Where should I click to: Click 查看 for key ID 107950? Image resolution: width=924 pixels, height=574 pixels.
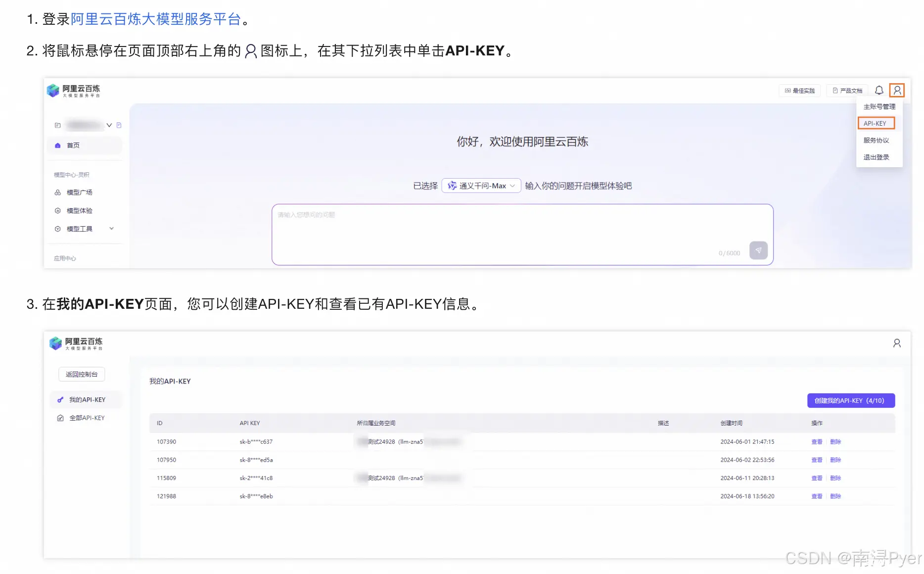[x=817, y=460]
